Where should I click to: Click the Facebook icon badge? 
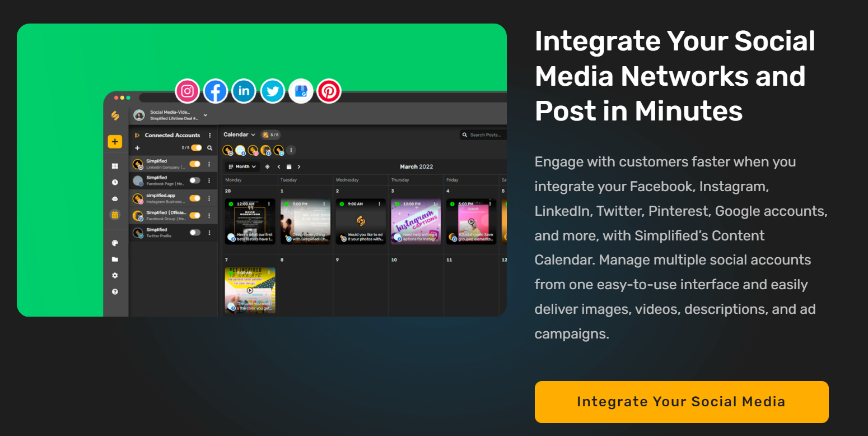click(x=216, y=91)
